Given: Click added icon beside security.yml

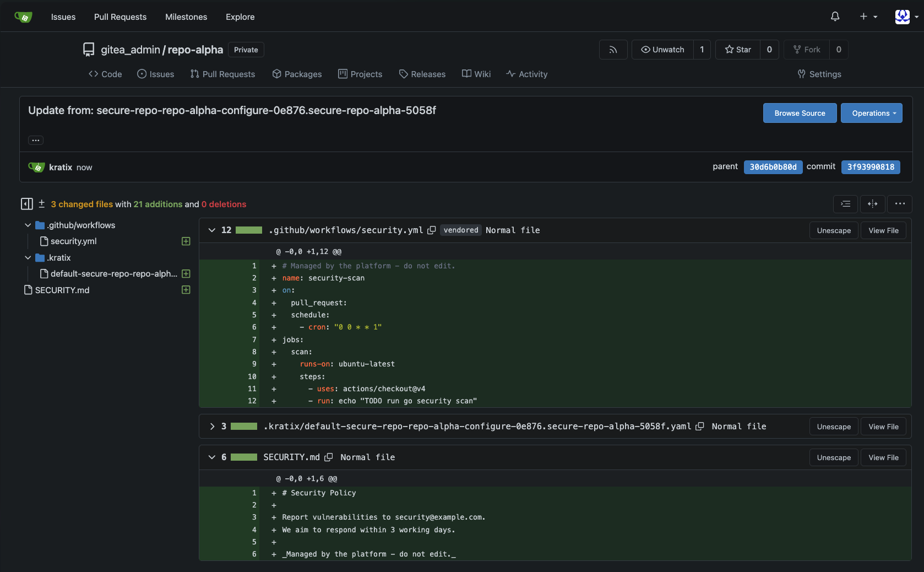Looking at the screenshot, I should pyautogui.click(x=186, y=241).
